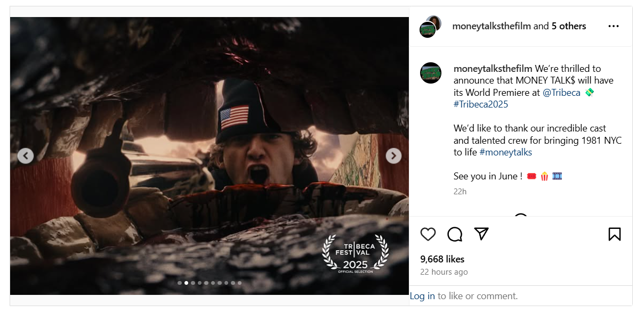Image resolution: width=644 pixels, height=313 pixels.
Task: Go to next carousel image
Action: click(x=393, y=155)
